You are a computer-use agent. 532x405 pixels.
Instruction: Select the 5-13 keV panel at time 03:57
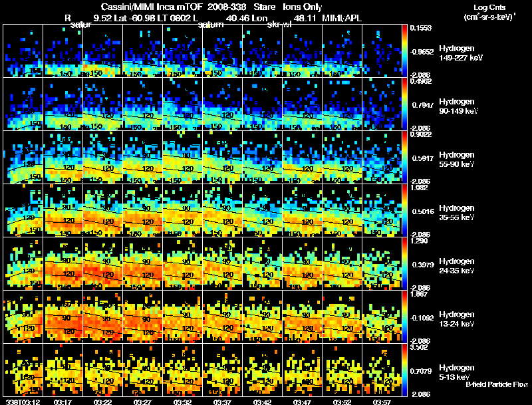click(382, 370)
